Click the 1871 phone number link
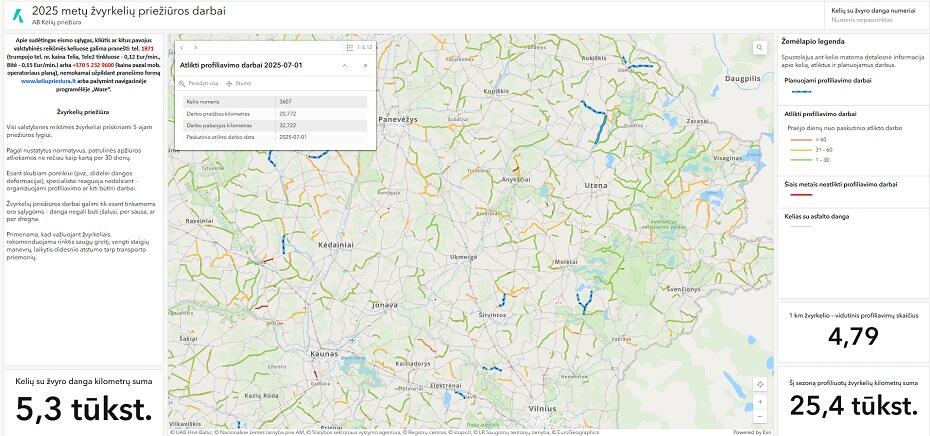Viewport: 930px width, 436px height. [148, 47]
